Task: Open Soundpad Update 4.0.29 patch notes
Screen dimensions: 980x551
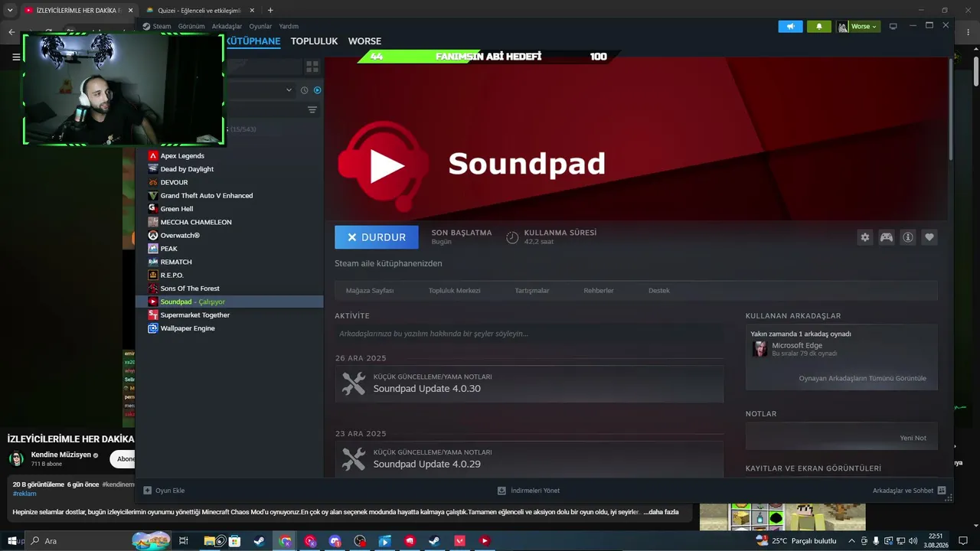Action: [x=529, y=459]
